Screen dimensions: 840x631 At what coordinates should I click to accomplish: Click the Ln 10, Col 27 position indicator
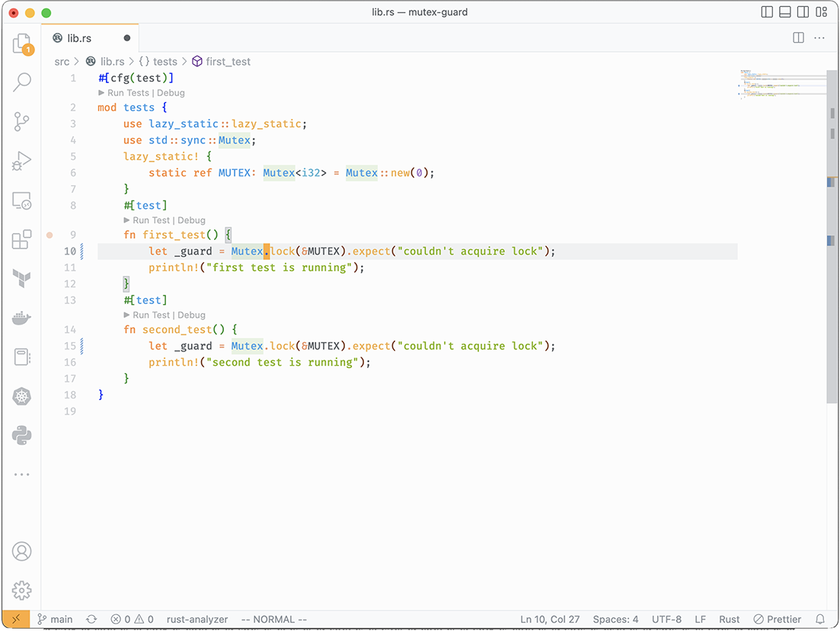[550, 620]
